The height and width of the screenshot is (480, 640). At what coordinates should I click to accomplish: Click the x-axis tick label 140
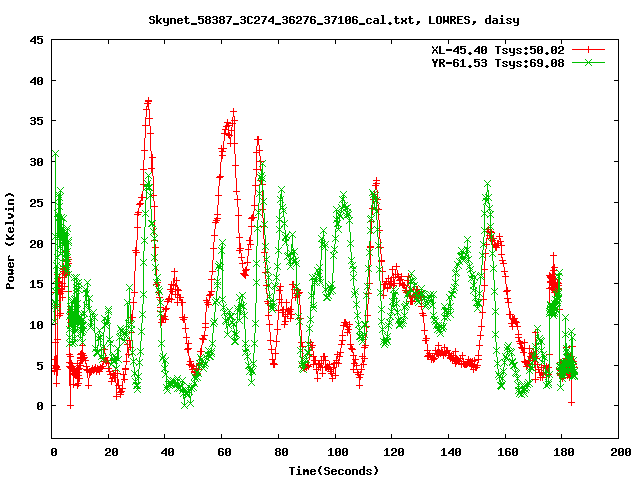(x=451, y=452)
